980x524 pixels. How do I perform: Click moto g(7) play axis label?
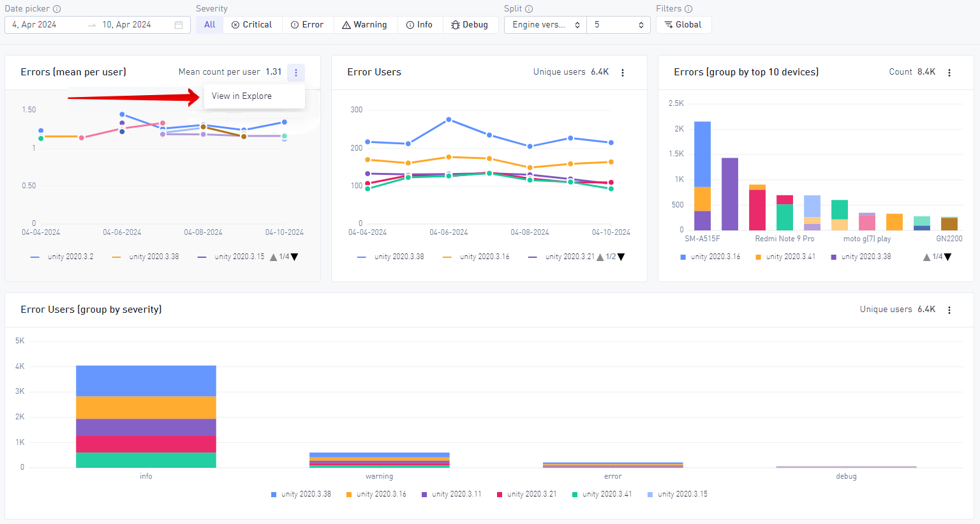click(x=867, y=239)
